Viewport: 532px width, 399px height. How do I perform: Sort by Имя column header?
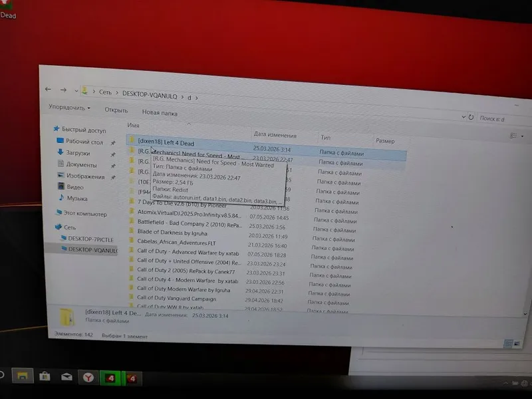[134, 125]
